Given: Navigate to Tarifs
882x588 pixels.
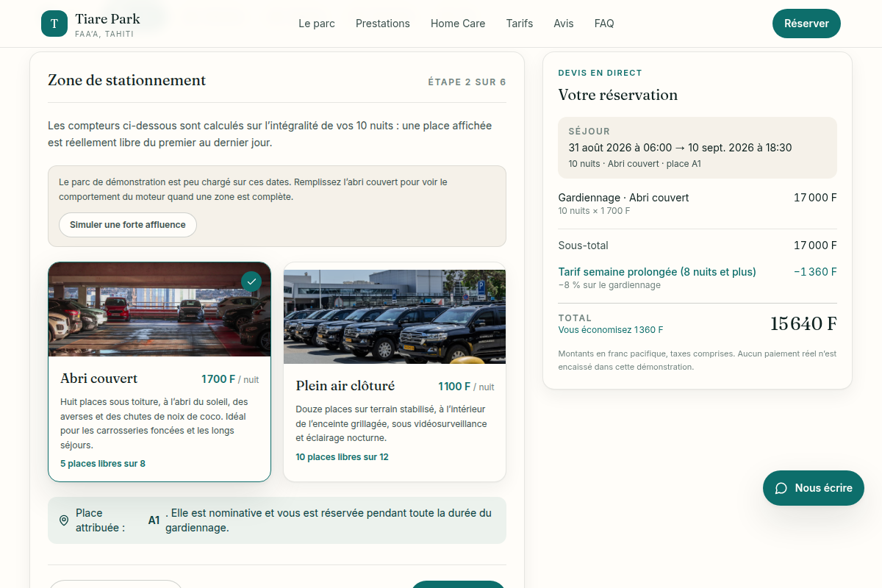Looking at the screenshot, I should [520, 24].
